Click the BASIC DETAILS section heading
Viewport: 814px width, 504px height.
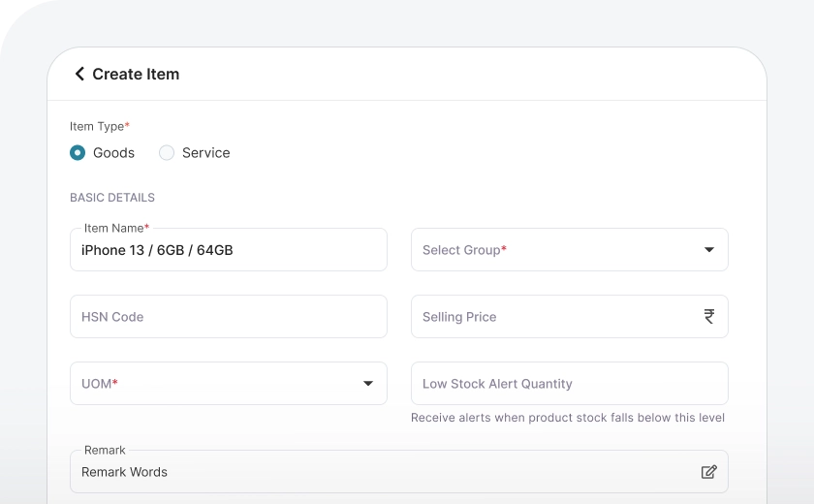[112, 198]
